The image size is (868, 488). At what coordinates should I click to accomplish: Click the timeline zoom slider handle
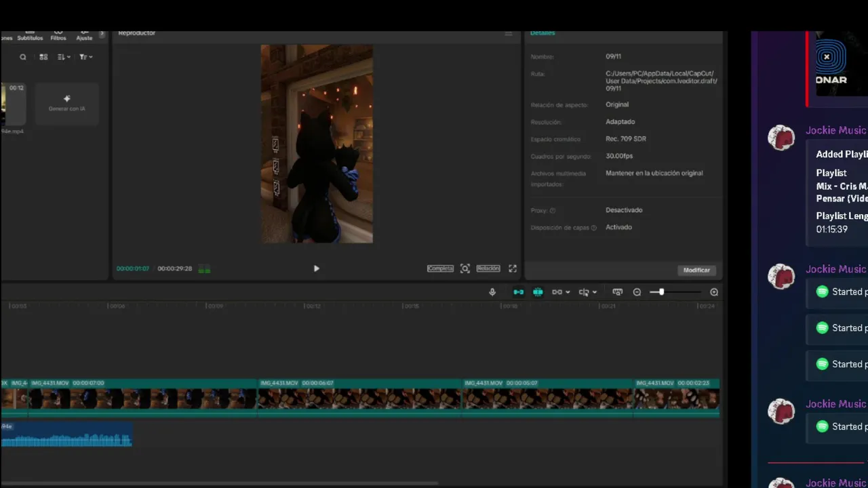(x=661, y=292)
